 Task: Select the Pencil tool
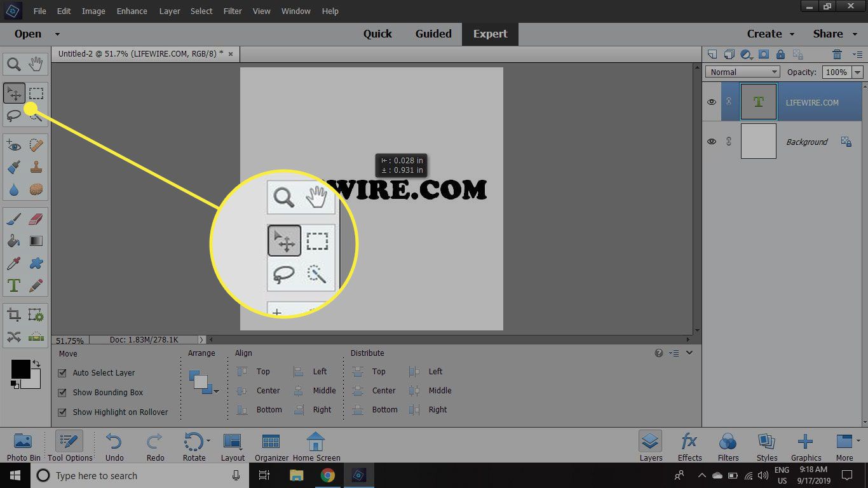pos(36,285)
